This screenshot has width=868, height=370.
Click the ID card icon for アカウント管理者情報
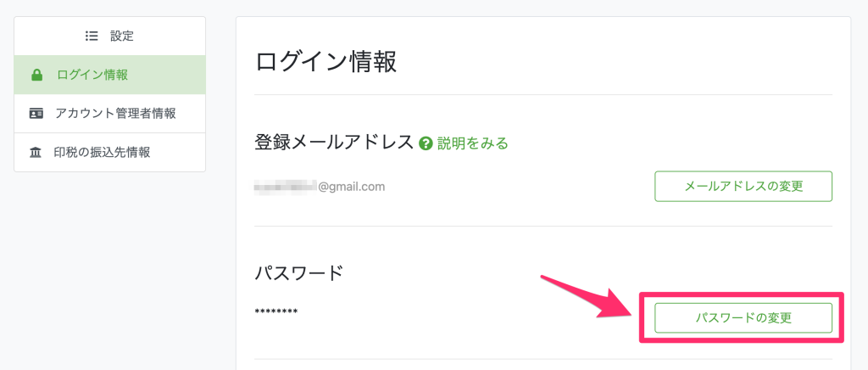tap(36, 114)
